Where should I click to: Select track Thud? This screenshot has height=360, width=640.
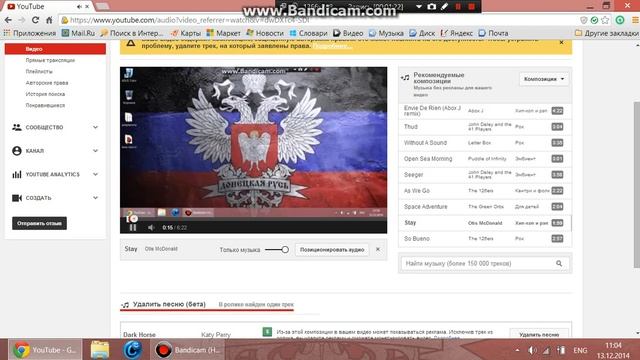pyautogui.click(x=485, y=127)
